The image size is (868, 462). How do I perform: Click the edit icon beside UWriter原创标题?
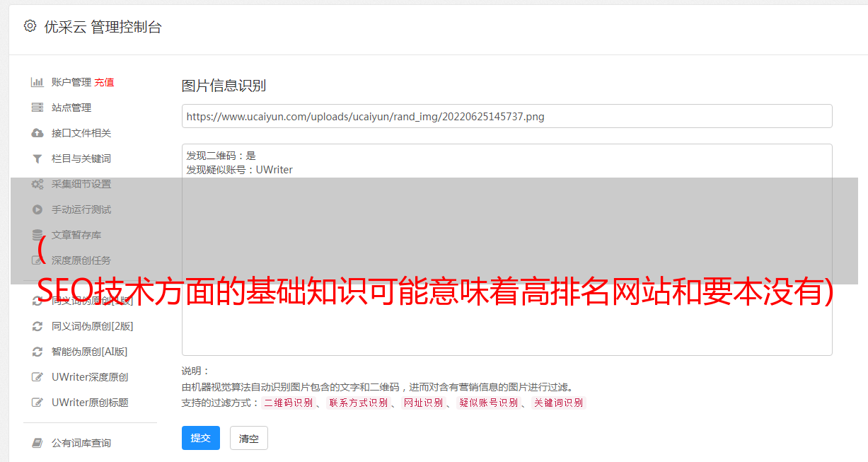point(37,403)
